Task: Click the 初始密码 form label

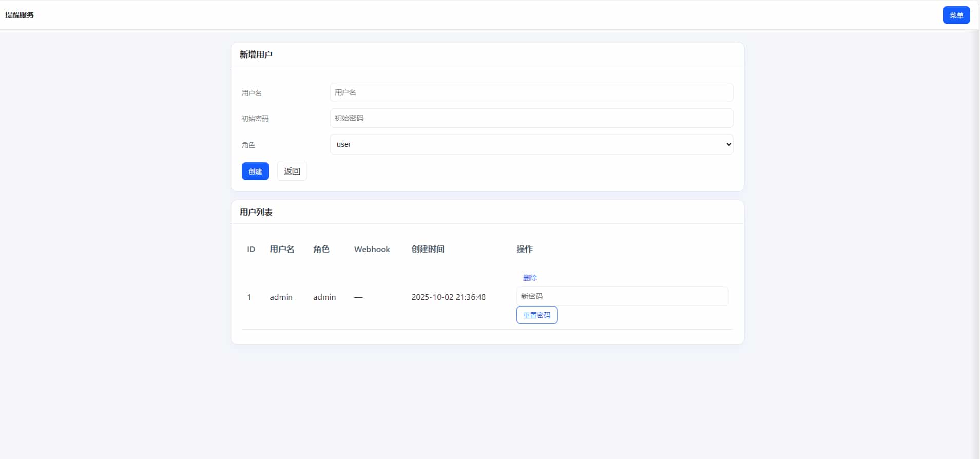Action: coord(255,119)
